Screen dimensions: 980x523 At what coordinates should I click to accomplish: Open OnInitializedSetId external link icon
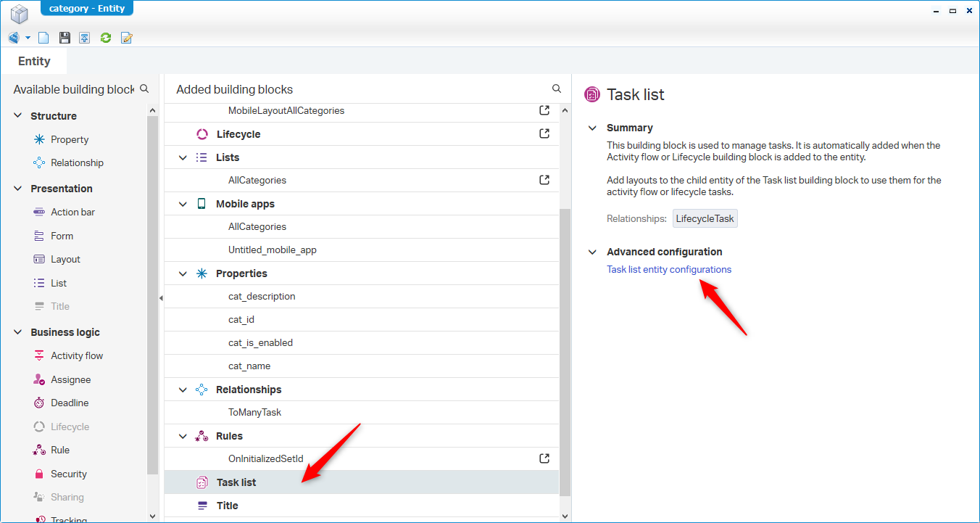[544, 458]
